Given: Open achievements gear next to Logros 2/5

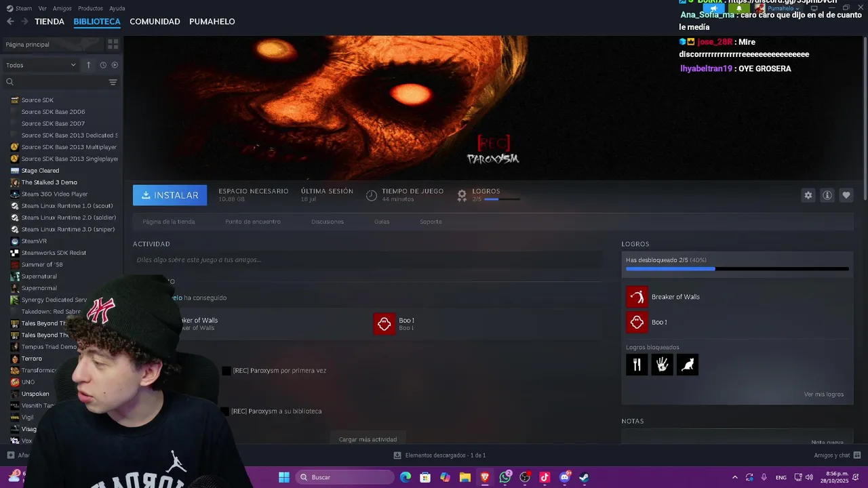Looking at the screenshot, I should tap(462, 195).
